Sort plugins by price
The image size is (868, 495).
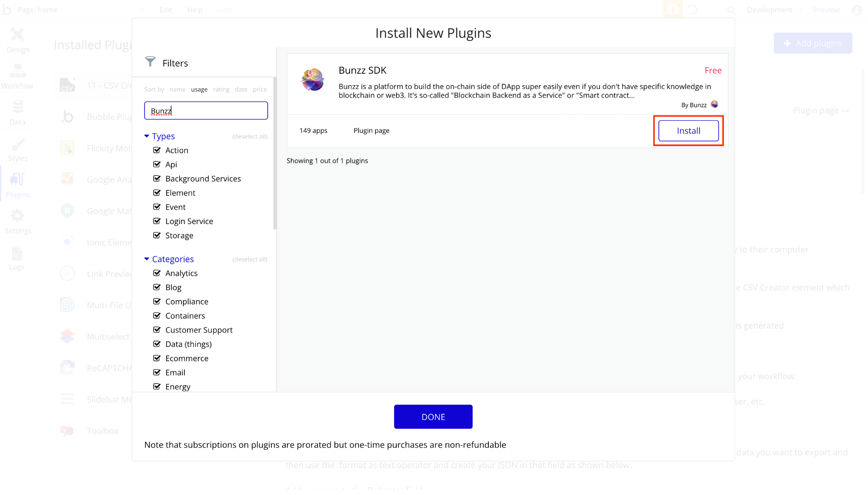tap(260, 89)
